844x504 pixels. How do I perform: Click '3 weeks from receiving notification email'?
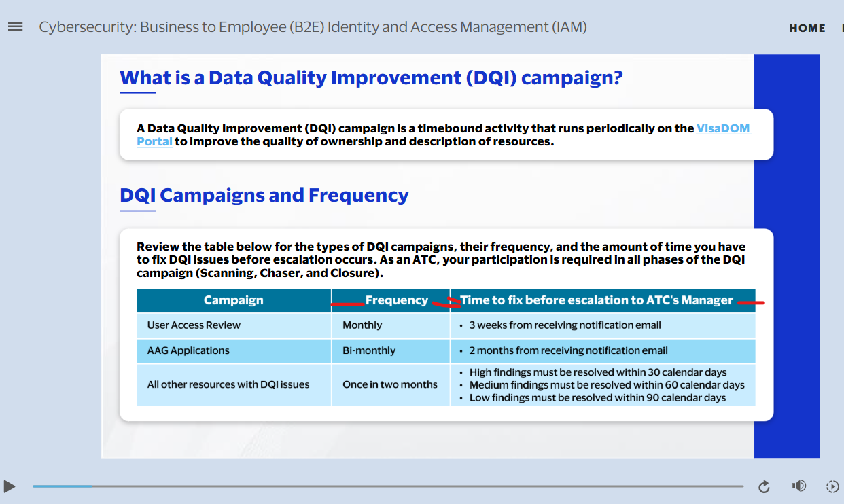click(x=565, y=325)
